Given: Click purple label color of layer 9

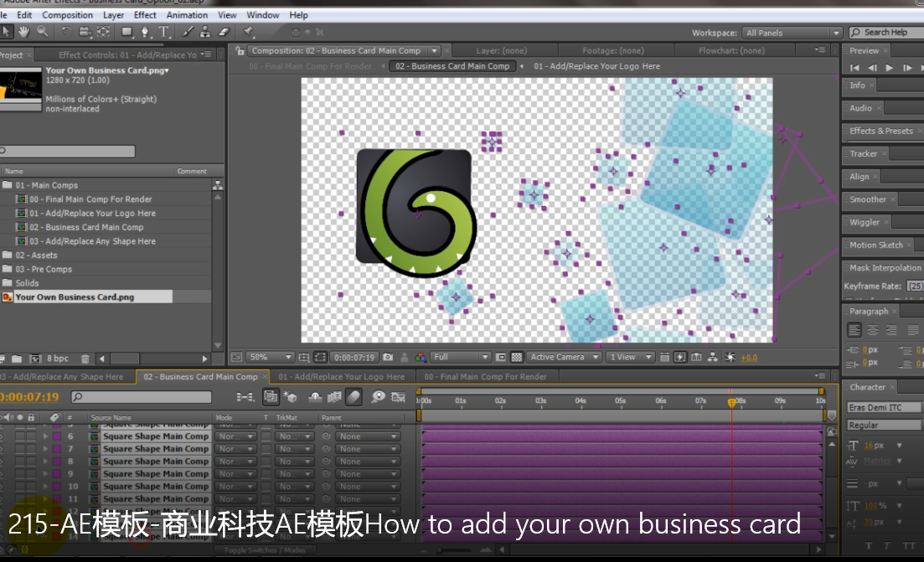Looking at the screenshot, I should point(57,473).
